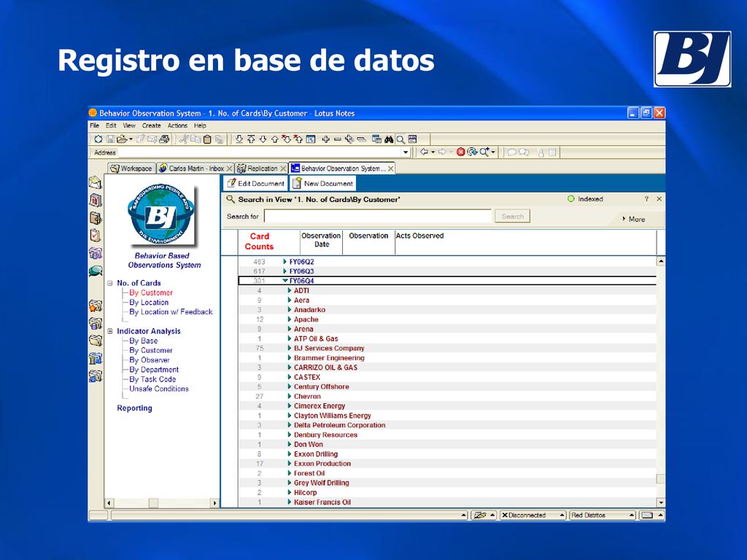This screenshot has width=747, height=560.
Task: Close the Replication tab
Action: point(283,168)
